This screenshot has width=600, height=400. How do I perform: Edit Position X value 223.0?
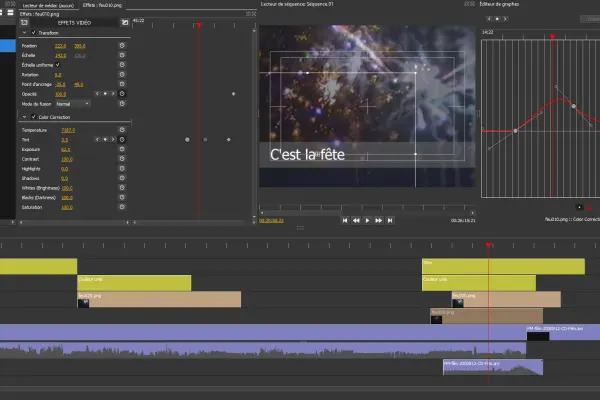(60, 46)
